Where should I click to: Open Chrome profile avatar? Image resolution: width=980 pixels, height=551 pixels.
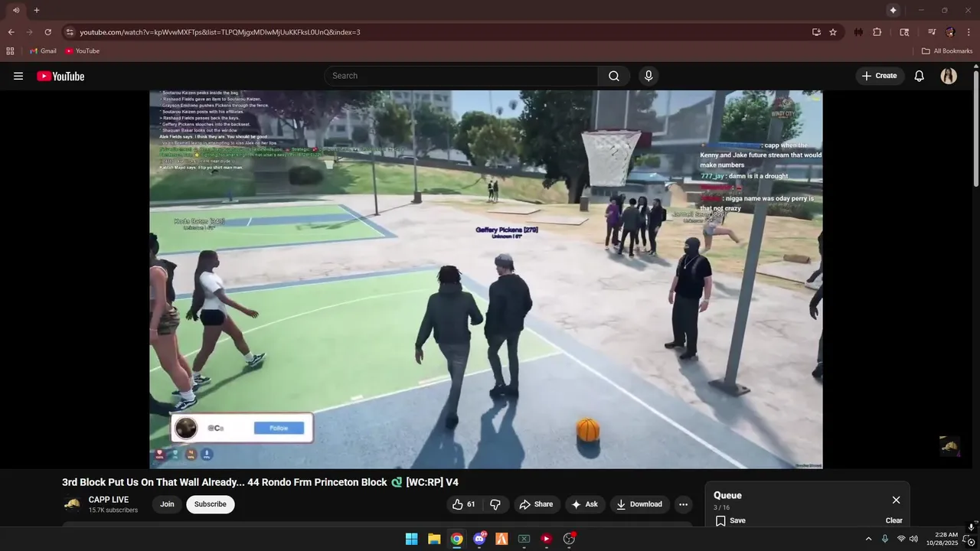point(950,32)
